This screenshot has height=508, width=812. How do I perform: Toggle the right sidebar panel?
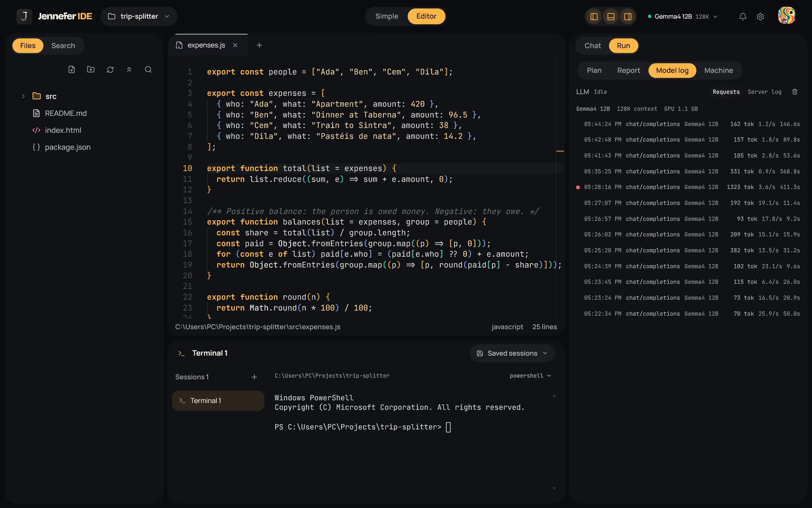point(628,16)
